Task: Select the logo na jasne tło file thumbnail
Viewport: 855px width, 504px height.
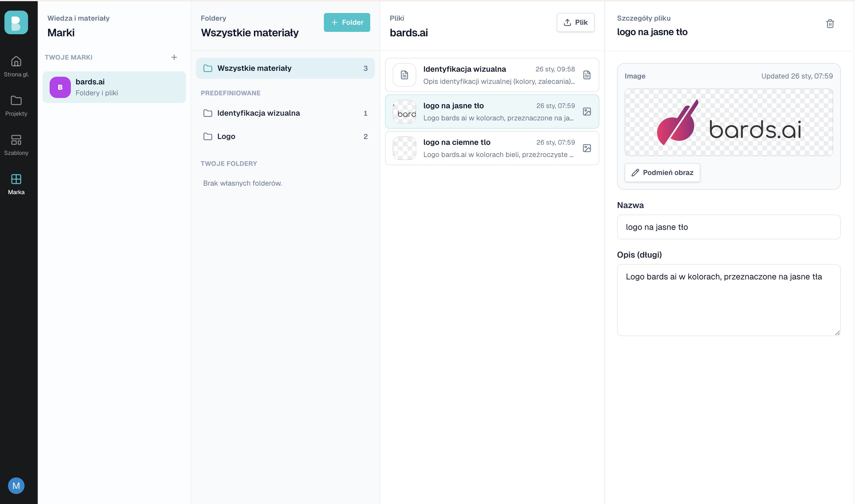Action: click(404, 112)
